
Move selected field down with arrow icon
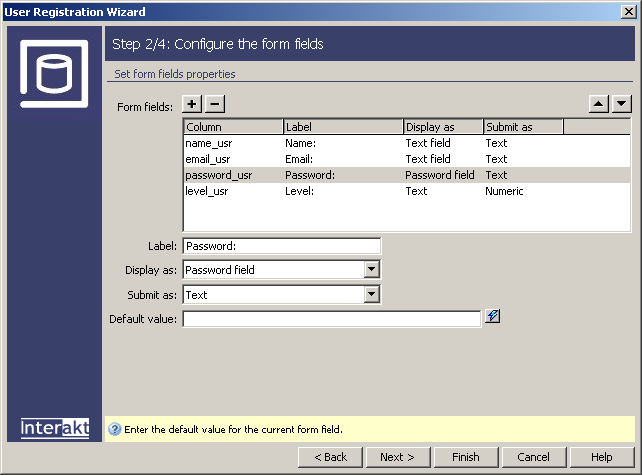(621, 104)
